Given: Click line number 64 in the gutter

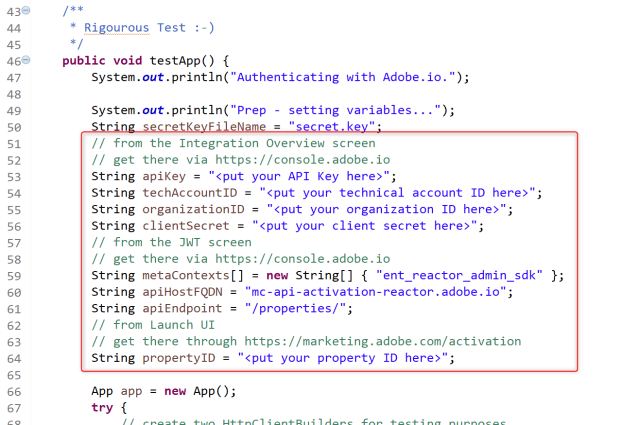Looking at the screenshot, I should click(x=14, y=359).
